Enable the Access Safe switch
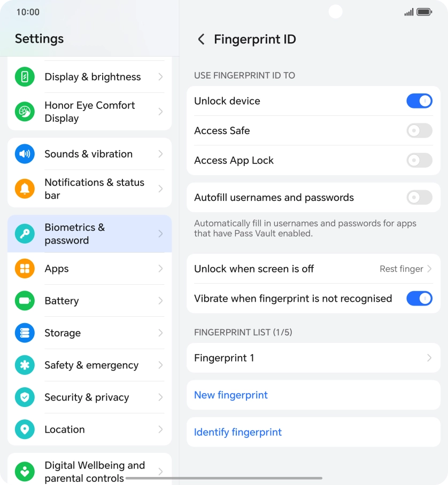The image size is (448, 485). [419, 130]
